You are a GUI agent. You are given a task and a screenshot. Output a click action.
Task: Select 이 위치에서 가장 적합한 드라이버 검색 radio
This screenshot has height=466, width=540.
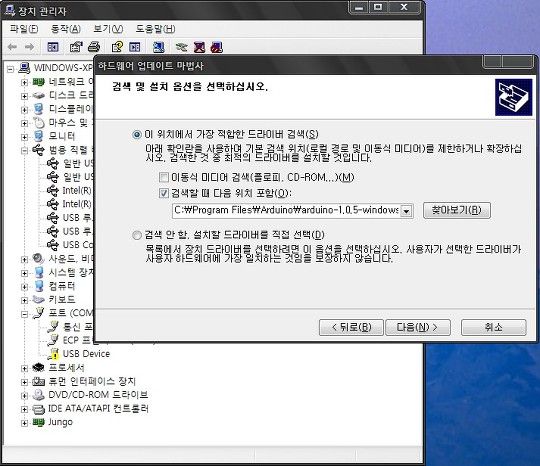137,135
